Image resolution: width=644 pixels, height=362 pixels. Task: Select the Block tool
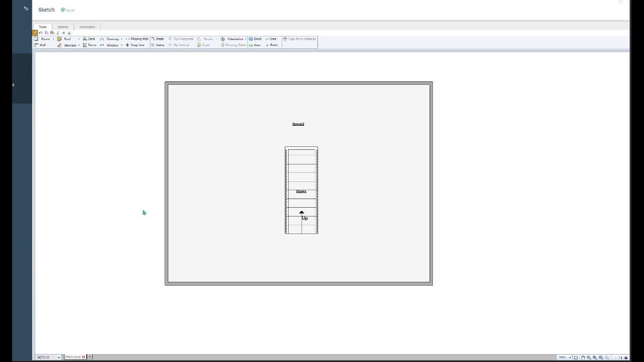tap(255, 39)
